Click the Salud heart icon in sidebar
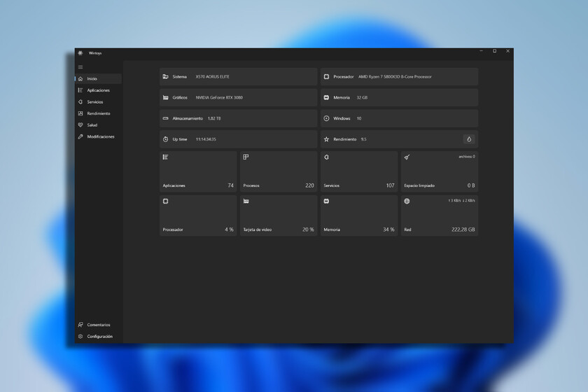Viewport: 588px width, 392px height. point(80,125)
